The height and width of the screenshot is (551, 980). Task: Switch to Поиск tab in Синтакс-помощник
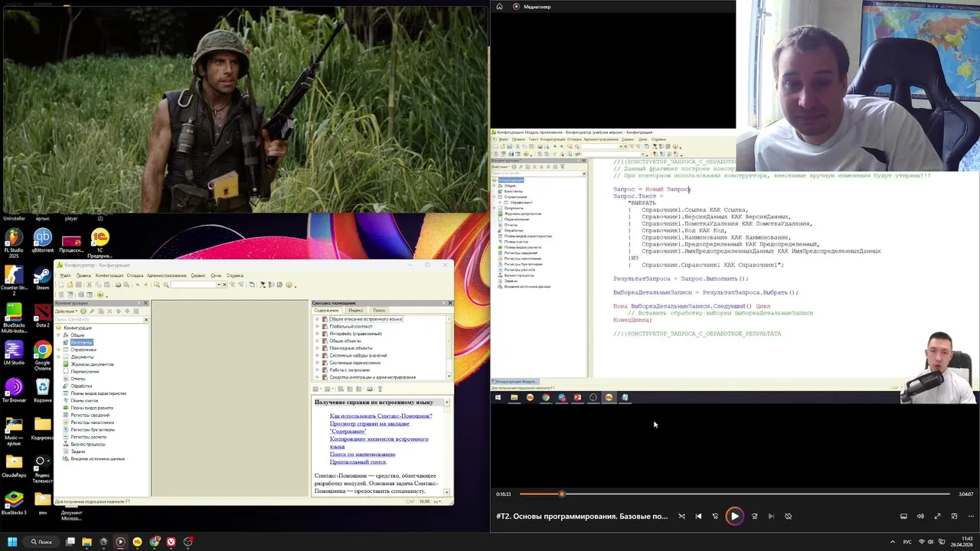click(x=379, y=310)
